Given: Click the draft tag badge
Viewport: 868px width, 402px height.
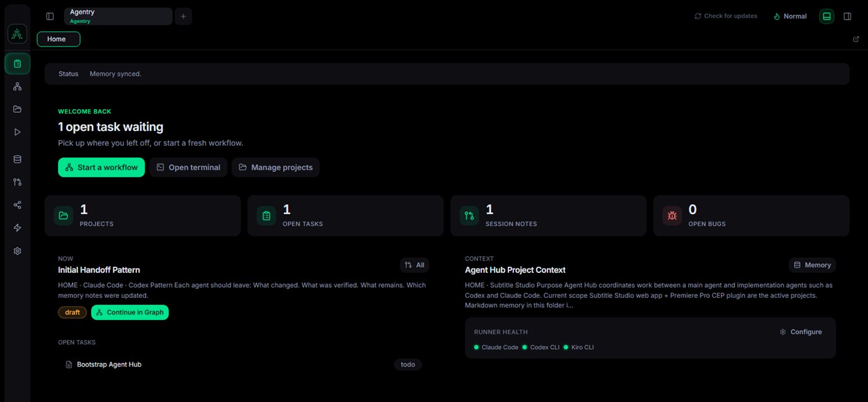Looking at the screenshot, I should [73, 313].
